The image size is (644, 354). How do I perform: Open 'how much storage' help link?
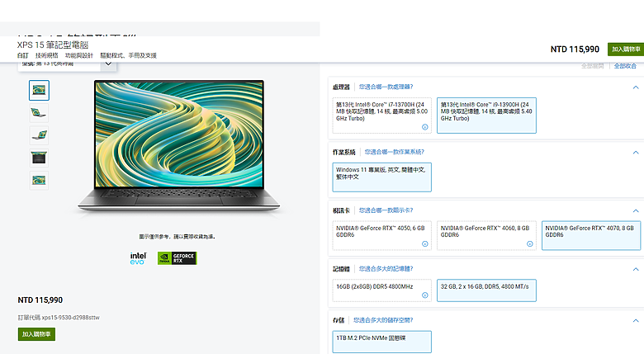point(383,320)
